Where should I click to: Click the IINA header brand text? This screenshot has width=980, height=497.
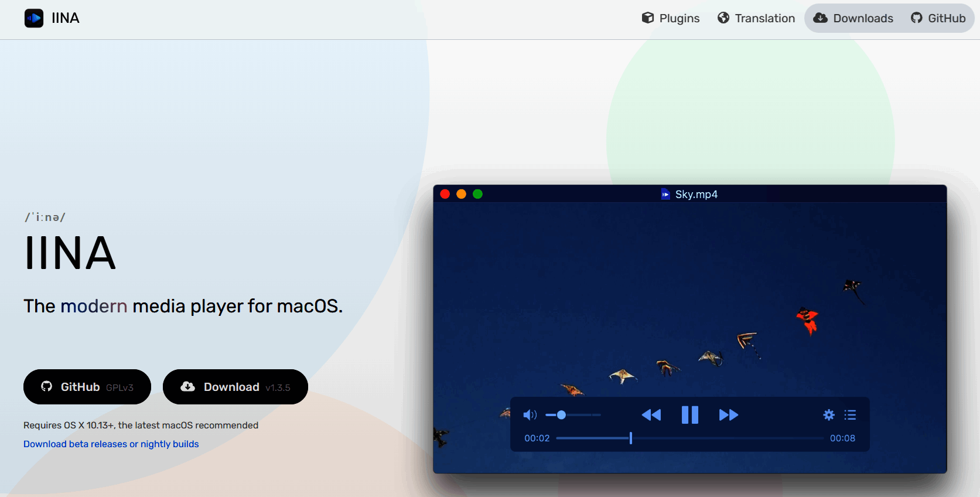(66, 18)
